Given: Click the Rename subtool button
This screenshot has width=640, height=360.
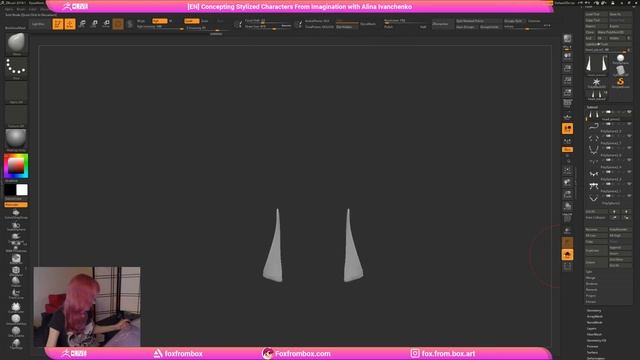Looking at the screenshot, I should [x=596, y=229].
